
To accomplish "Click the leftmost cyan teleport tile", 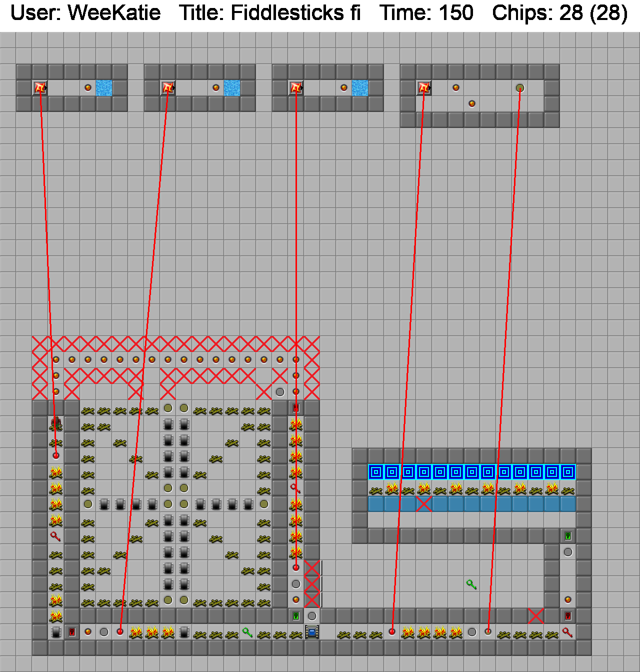I will [x=376, y=472].
